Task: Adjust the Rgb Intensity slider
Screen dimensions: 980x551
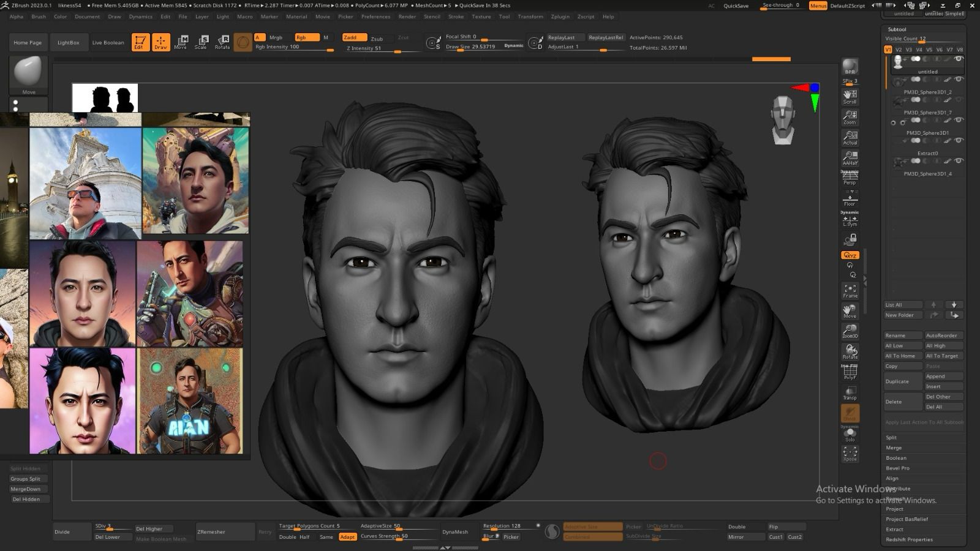Action: pos(294,47)
